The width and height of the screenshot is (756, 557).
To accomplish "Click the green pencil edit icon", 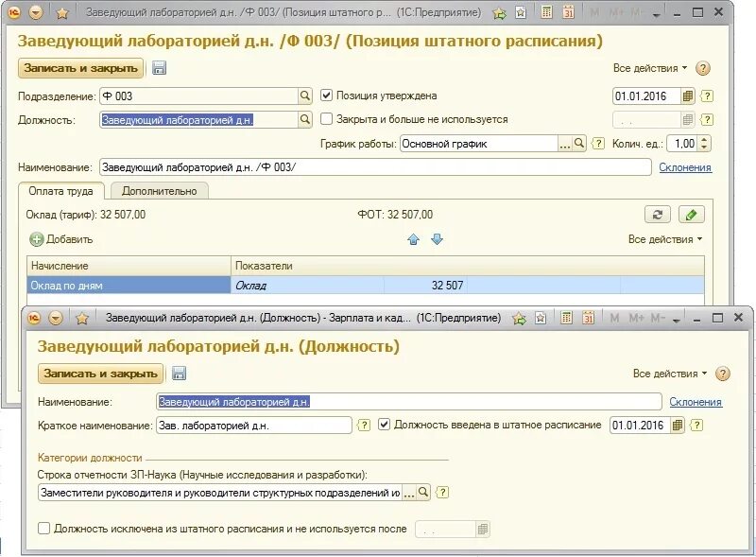I will click(x=691, y=214).
